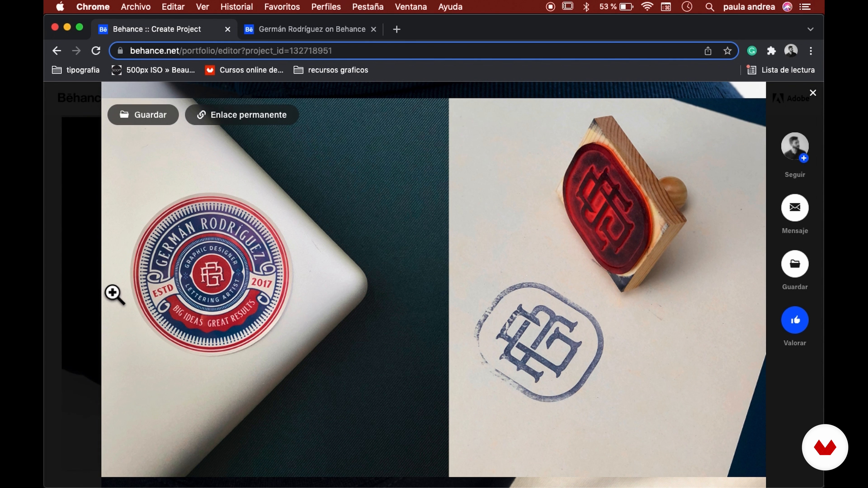The width and height of the screenshot is (868, 488).
Task: Open the Pestaña menu
Action: [368, 7]
